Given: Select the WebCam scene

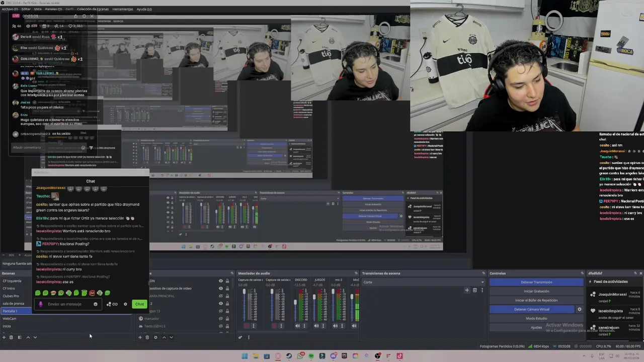Looking at the screenshot, I should tap(10, 319).
